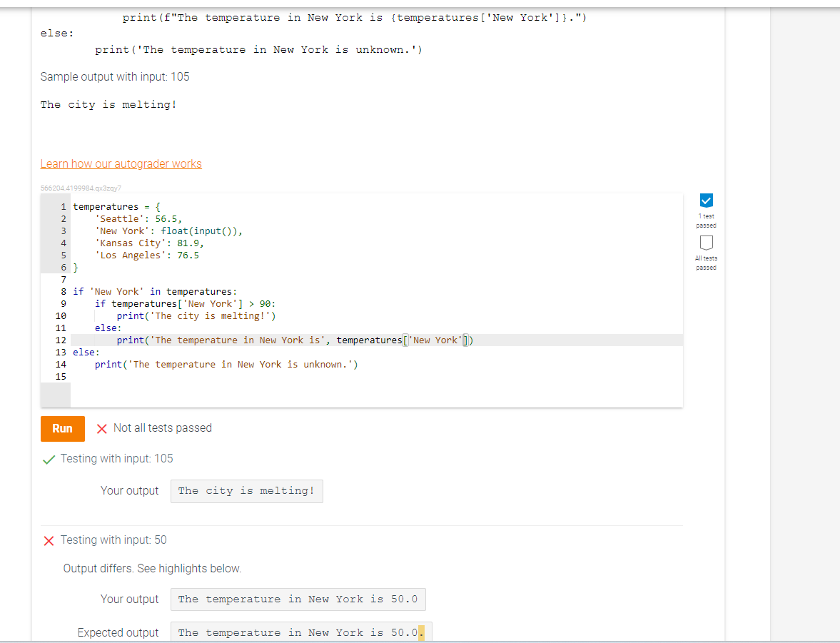The height and width of the screenshot is (643, 840).
Task: Click 'Testing with input: 50' label
Action: [113, 540]
